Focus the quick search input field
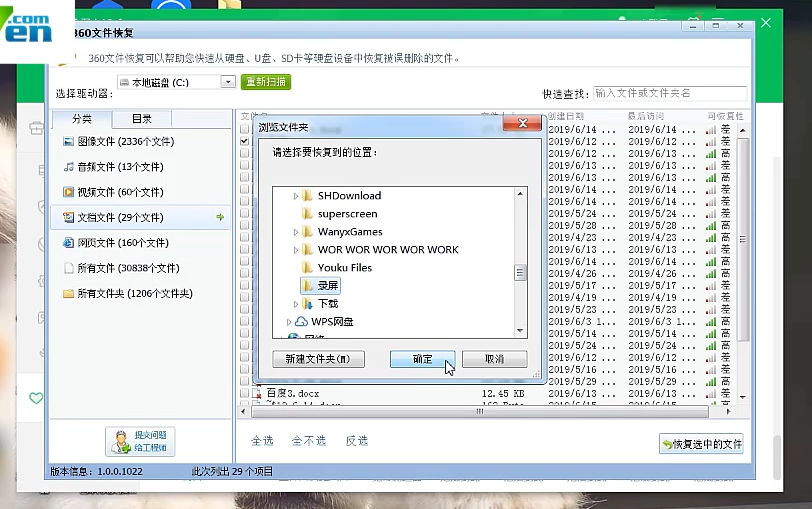Screen dimensions: 812x509 670,93
